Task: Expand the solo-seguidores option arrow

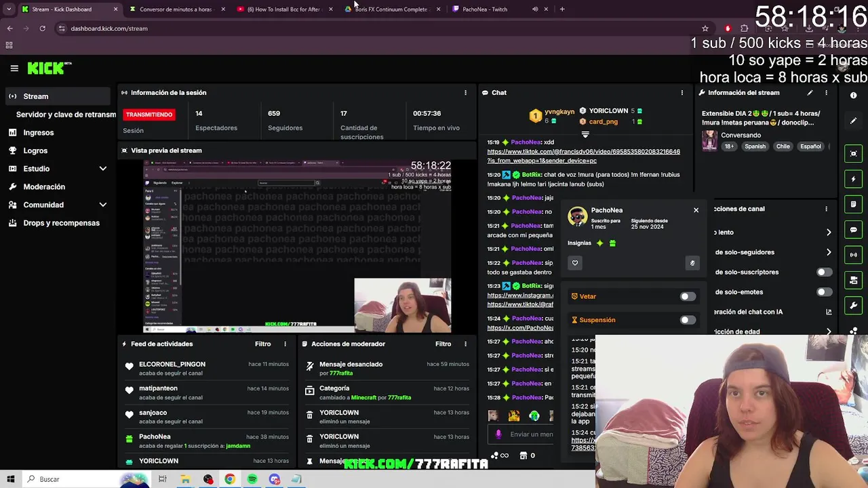Action: tap(829, 252)
